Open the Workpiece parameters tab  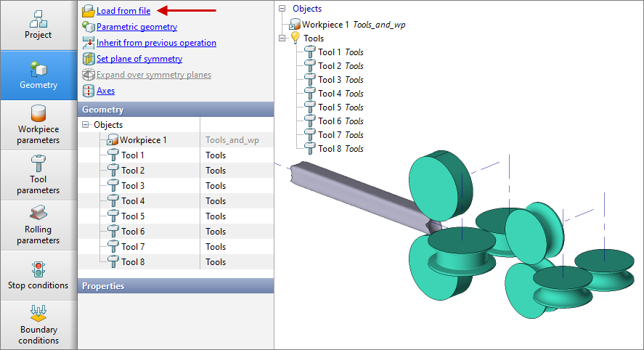(38, 124)
